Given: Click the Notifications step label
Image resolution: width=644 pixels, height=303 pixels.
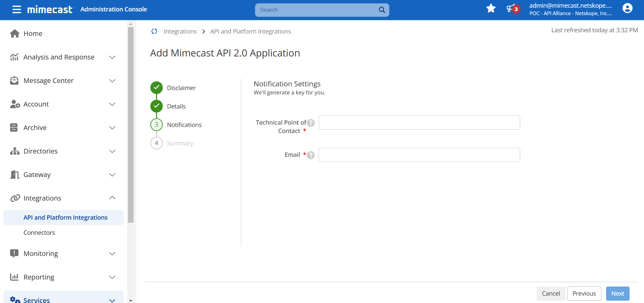Looking at the screenshot, I should pyautogui.click(x=184, y=125).
